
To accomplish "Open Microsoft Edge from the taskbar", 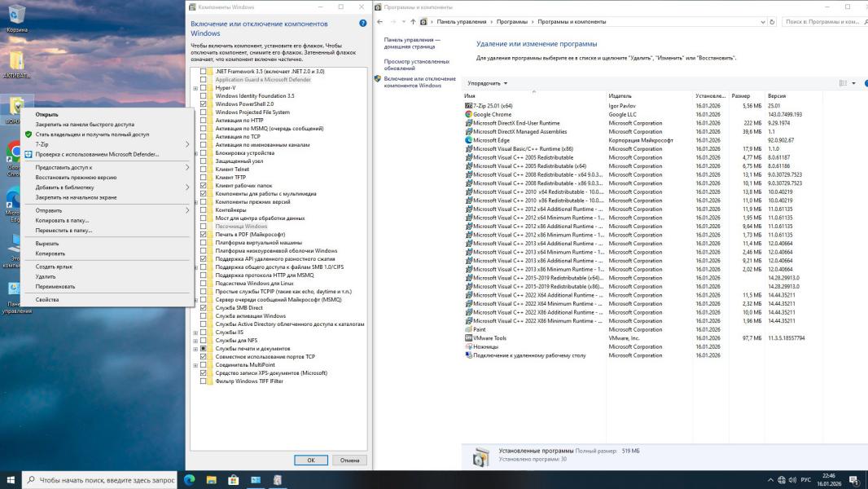I will [190, 480].
